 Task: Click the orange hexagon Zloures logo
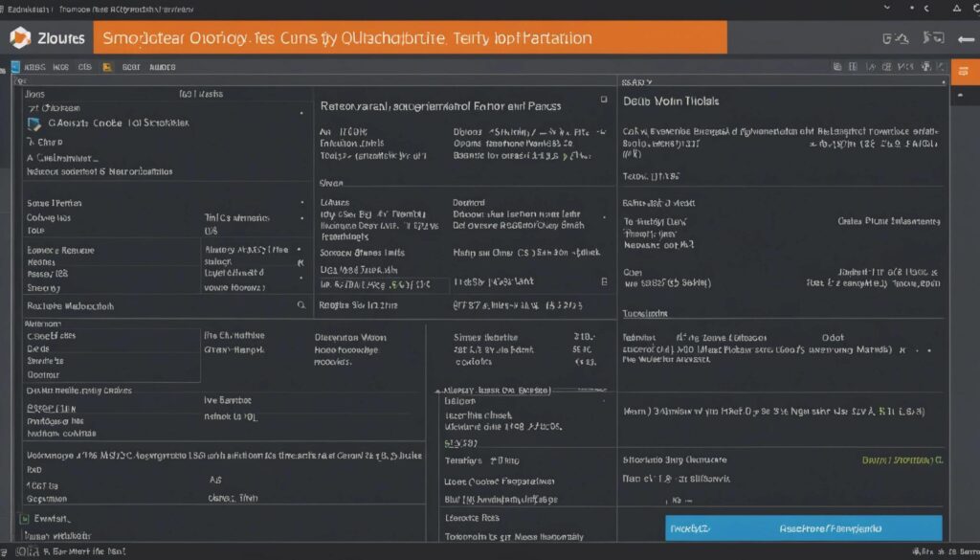point(20,37)
